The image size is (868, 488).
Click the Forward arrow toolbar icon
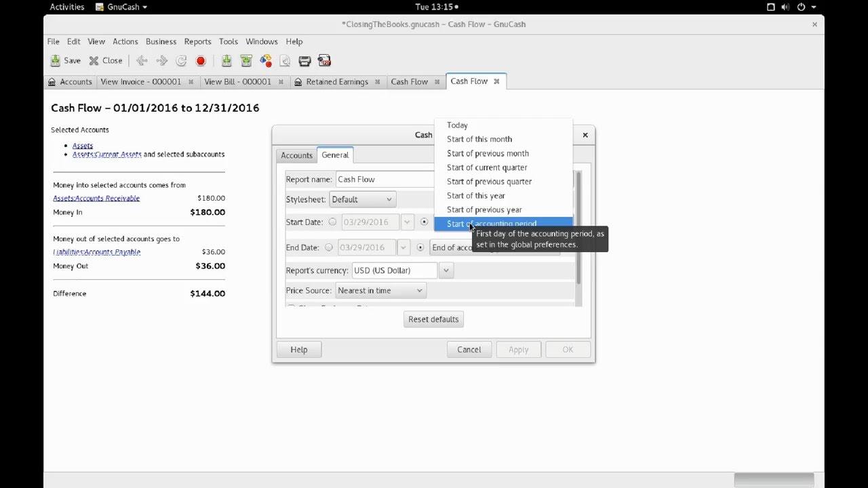click(161, 61)
